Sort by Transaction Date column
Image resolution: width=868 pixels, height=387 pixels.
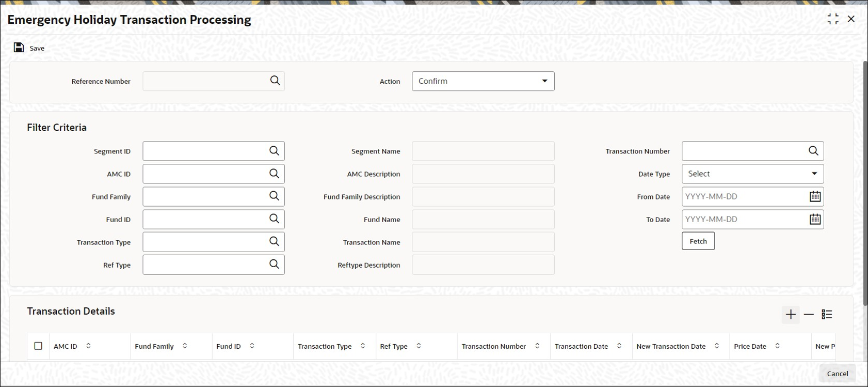pos(619,346)
